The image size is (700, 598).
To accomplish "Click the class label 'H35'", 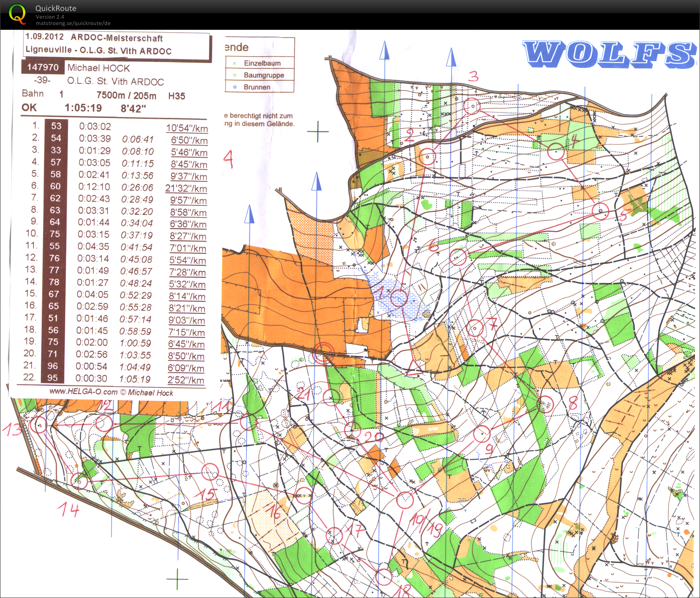I will tap(176, 96).
